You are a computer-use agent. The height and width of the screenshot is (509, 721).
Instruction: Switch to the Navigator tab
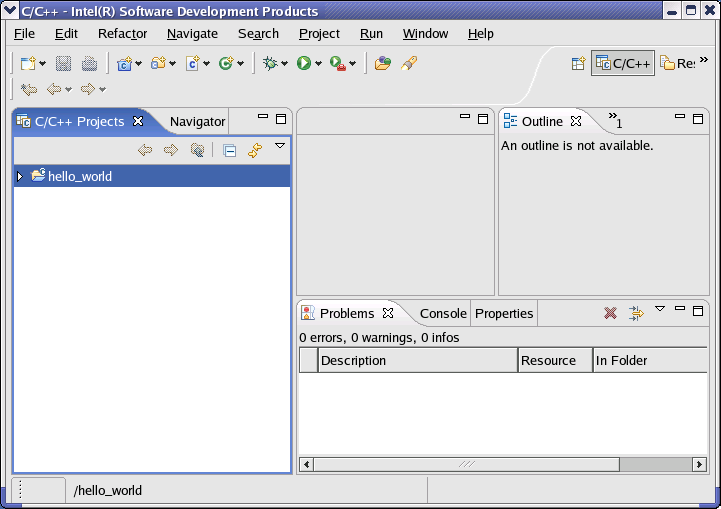pyautogui.click(x=197, y=121)
